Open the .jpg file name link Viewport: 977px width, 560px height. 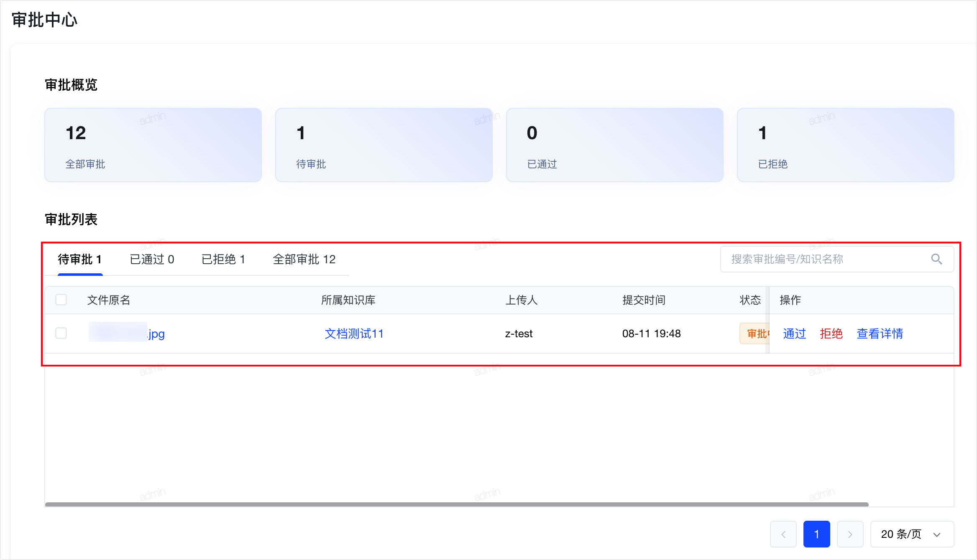127,333
